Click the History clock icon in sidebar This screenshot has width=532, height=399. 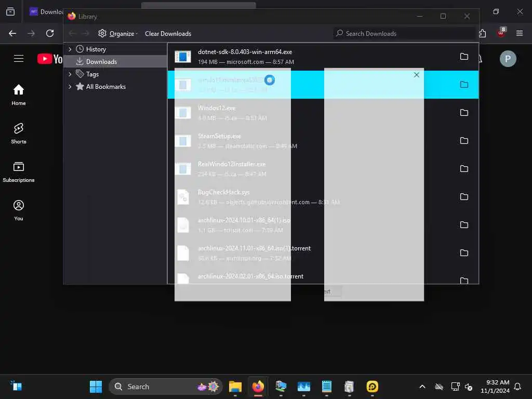(x=79, y=49)
